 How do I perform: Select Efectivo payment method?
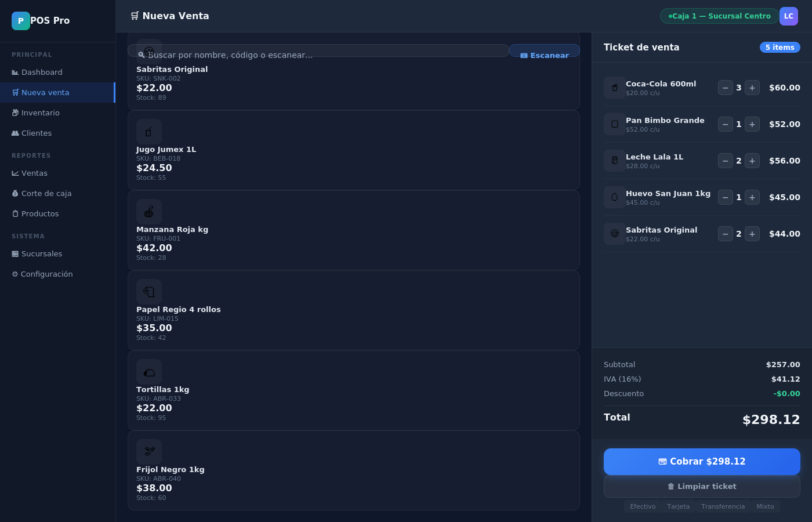pyautogui.click(x=643, y=506)
